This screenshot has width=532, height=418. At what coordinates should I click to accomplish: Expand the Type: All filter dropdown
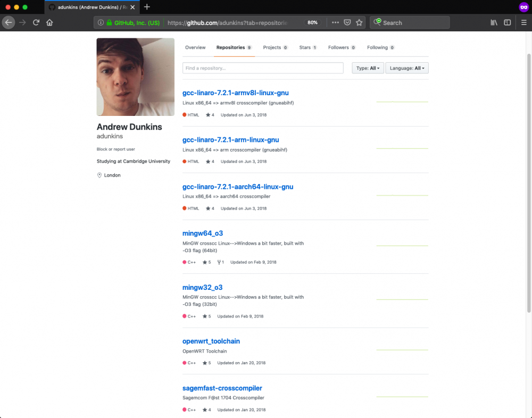[368, 68]
